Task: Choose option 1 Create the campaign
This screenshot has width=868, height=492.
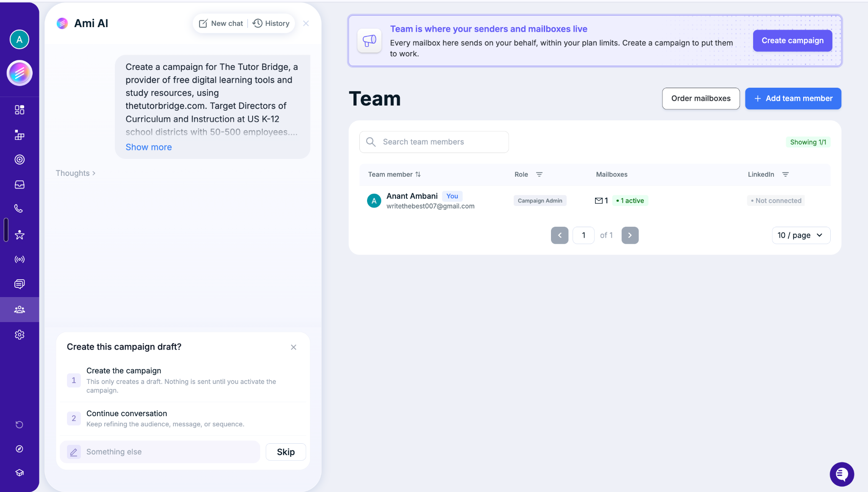Action: point(183,380)
